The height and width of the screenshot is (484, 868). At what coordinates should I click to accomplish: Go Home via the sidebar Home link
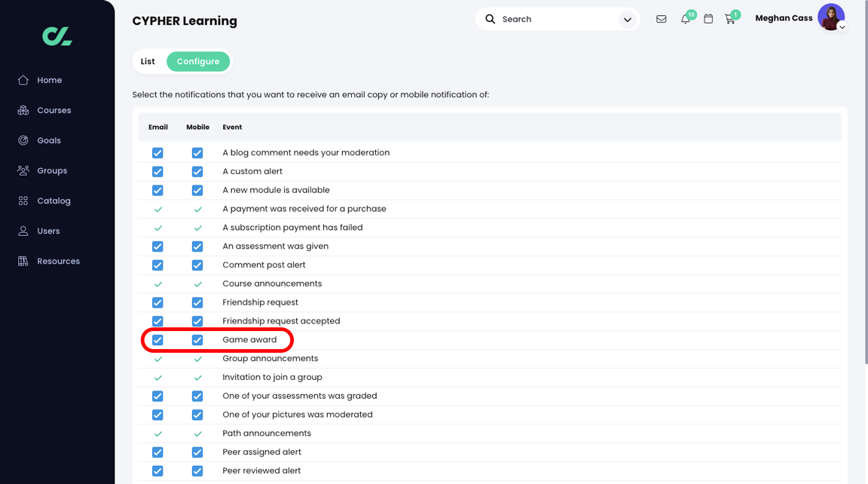point(49,80)
